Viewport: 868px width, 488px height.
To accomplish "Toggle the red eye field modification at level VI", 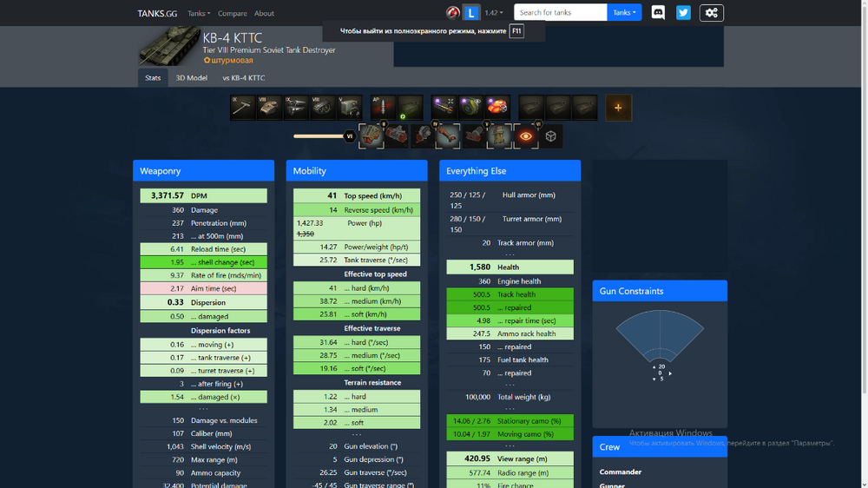I will (x=525, y=136).
